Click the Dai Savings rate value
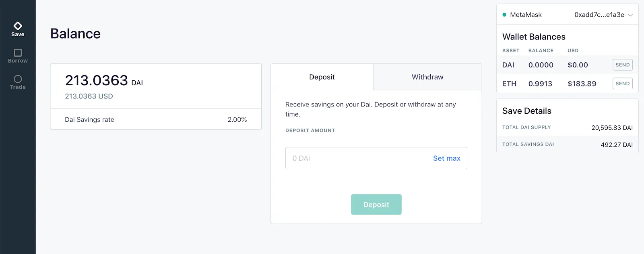The image size is (644, 254). pyautogui.click(x=237, y=119)
